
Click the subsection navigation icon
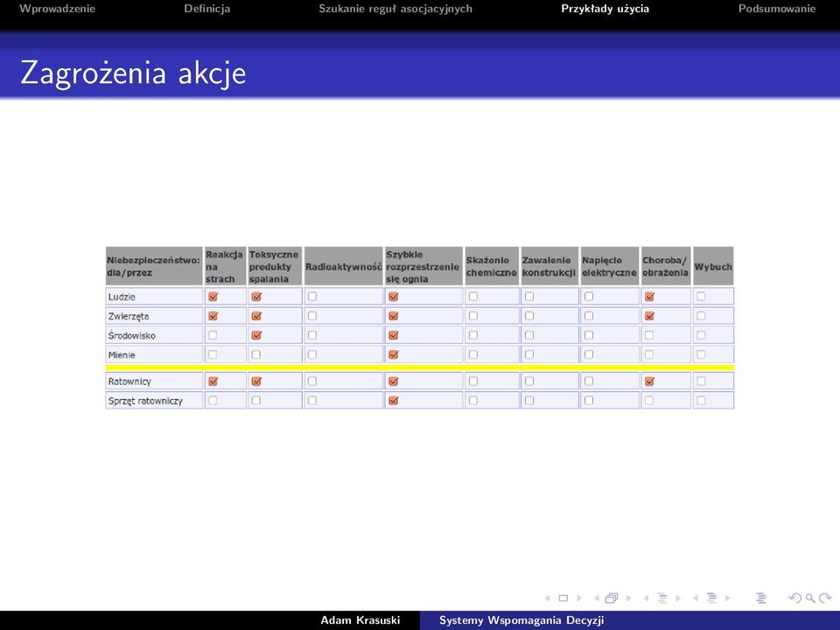(x=662, y=598)
